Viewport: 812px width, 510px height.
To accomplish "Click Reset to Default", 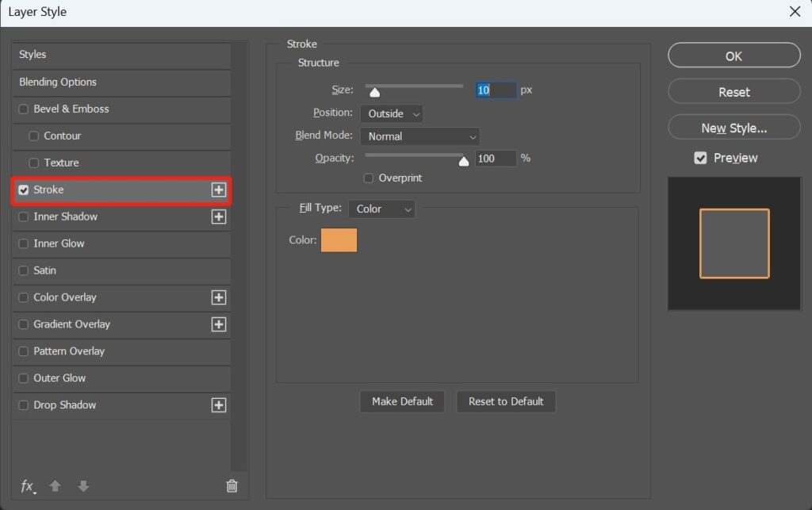I will [506, 401].
